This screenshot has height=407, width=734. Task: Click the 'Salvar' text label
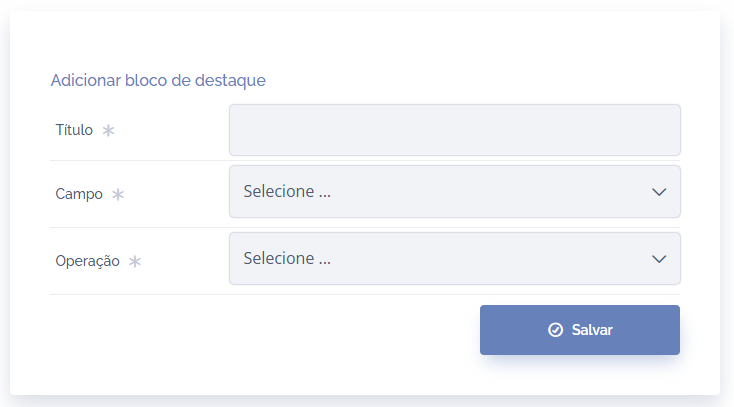point(592,330)
